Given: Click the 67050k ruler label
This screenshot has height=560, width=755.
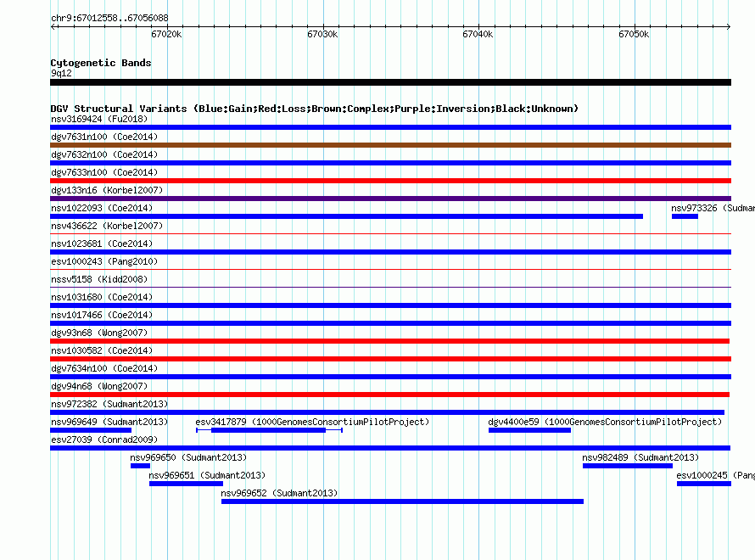Looking at the screenshot, I should coord(634,34).
